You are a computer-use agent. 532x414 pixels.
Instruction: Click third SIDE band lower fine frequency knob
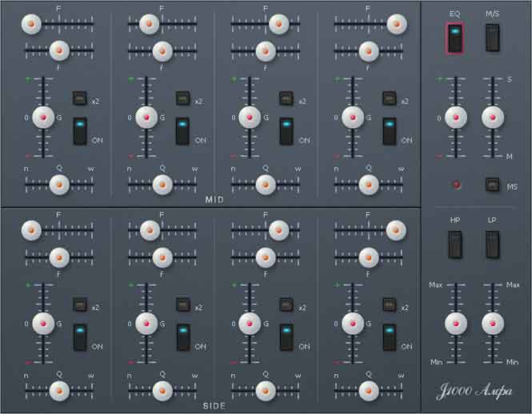266,257
